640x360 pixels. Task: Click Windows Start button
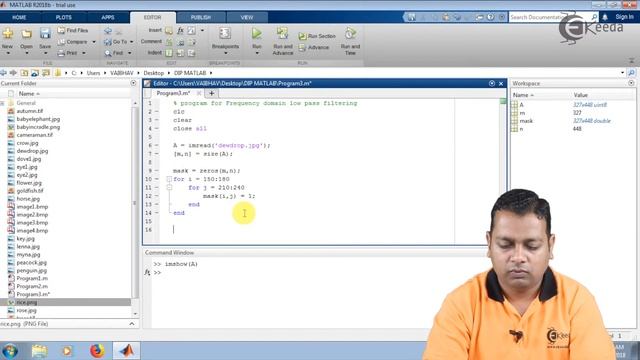point(10,351)
